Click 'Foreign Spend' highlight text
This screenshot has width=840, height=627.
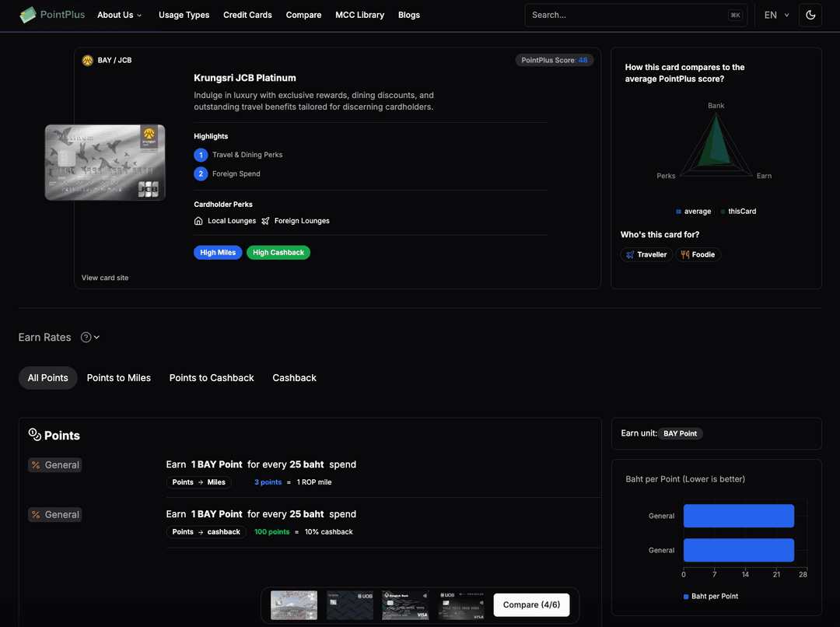point(236,173)
